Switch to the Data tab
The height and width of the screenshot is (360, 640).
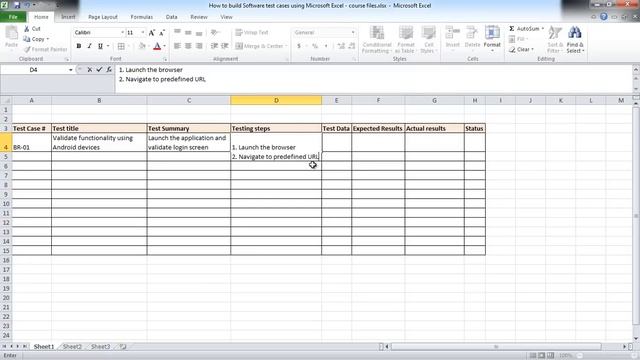(171, 17)
